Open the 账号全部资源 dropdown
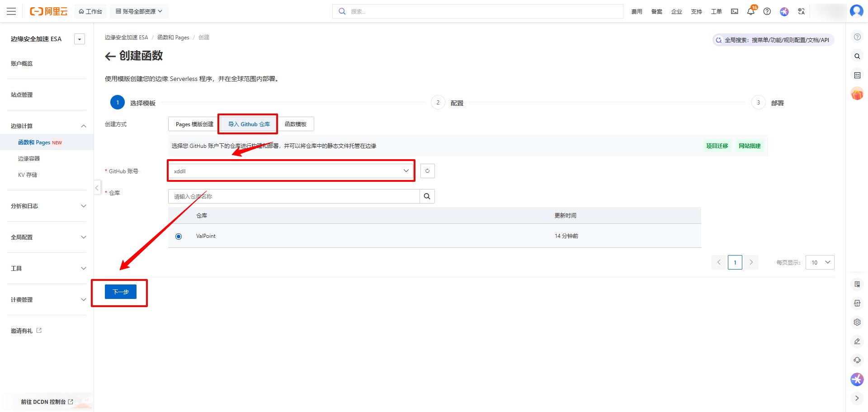 point(139,11)
